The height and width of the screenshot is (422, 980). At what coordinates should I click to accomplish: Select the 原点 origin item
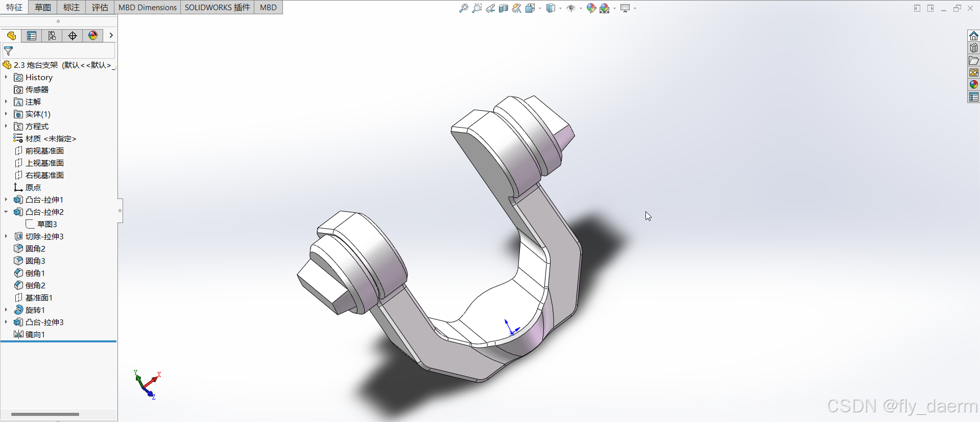[x=28, y=187]
